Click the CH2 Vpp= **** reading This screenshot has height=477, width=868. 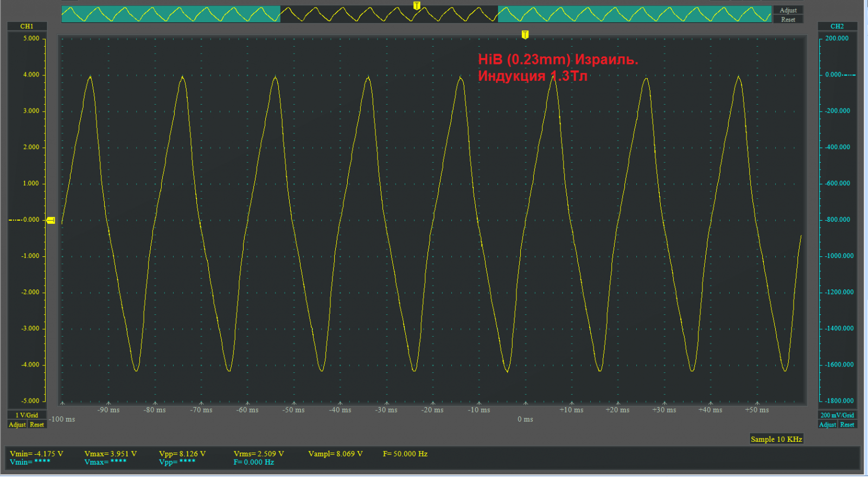coord(177,462)
